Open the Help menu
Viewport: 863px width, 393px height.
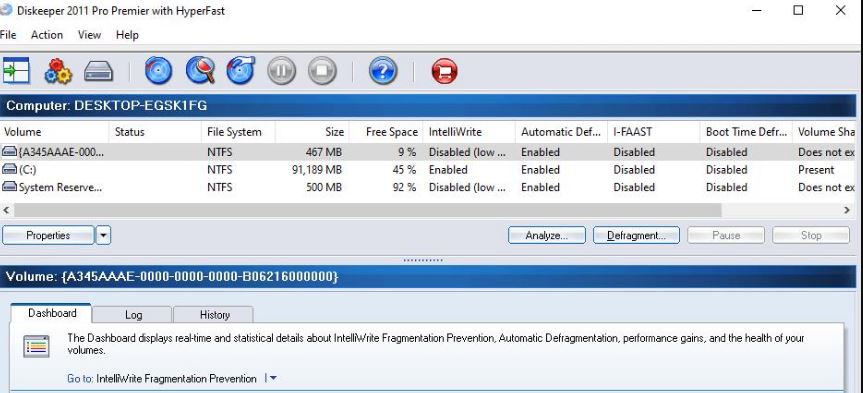(127, 35)
